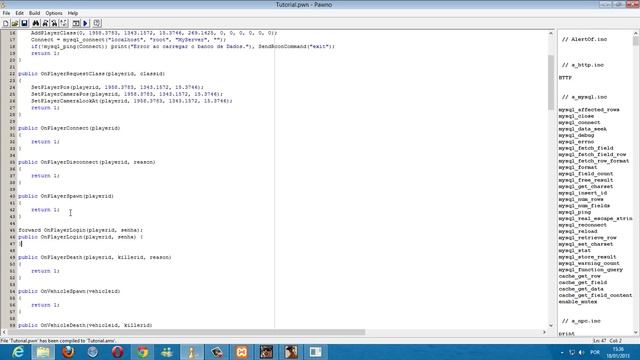Click the Ln 47 Col 2 status text
This screenshot has width=640, height=360.
coord(607,340)
